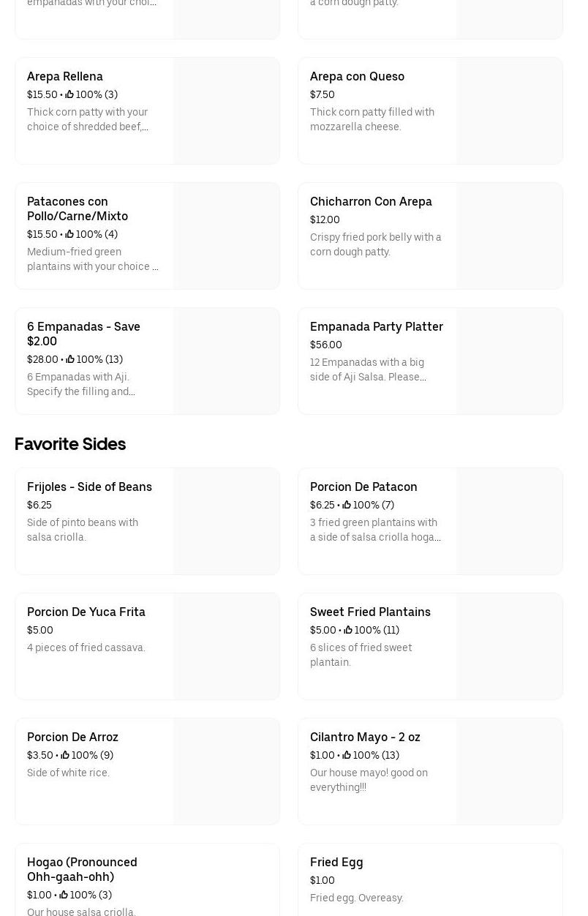This screenshot has height=916, width=588.
Task: Select Porcion De Yuca Frita title
Action: (x=86, y=612)
